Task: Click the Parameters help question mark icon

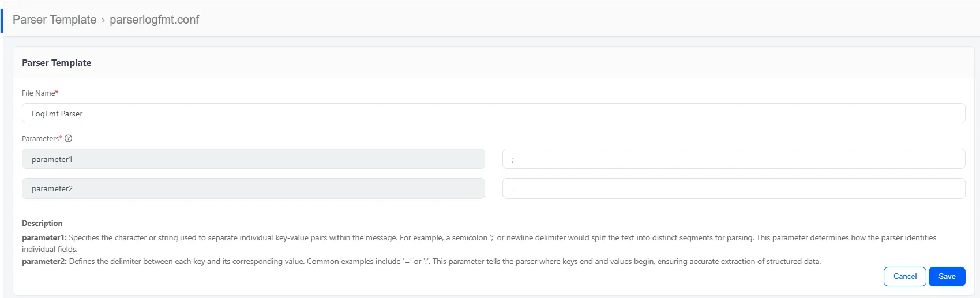Action: pyautogui.click(x=69, y=138)
